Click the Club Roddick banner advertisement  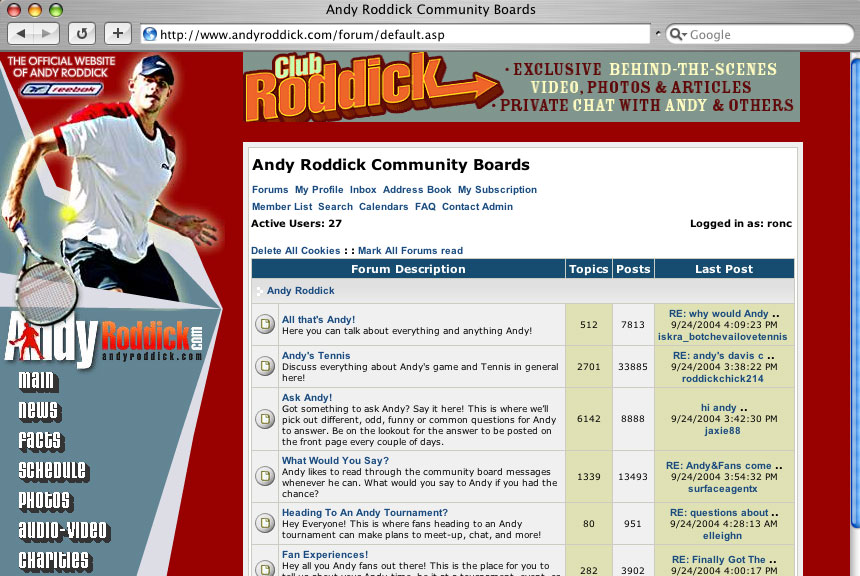[x=521, y=87]
